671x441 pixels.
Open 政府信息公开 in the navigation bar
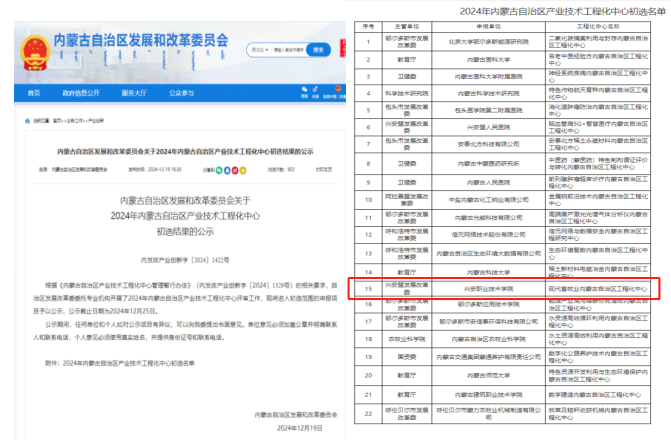(80, 93)
